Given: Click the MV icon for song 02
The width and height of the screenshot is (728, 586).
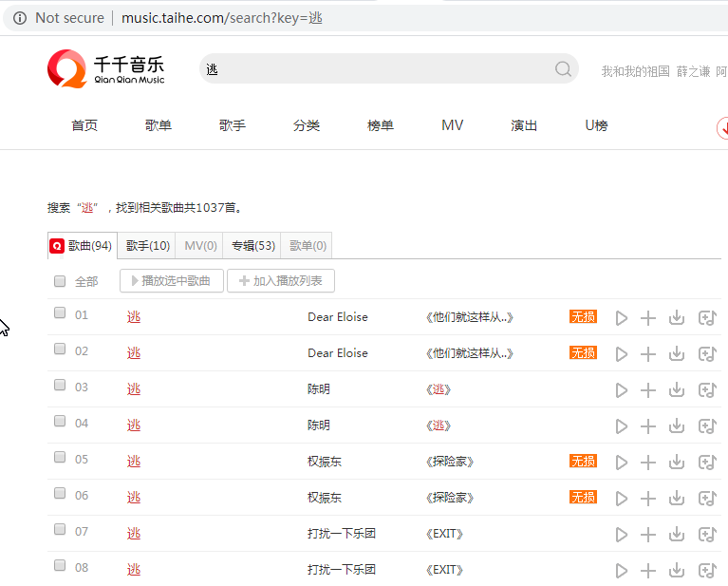Looking at the screenshot, I should point(706,354).
